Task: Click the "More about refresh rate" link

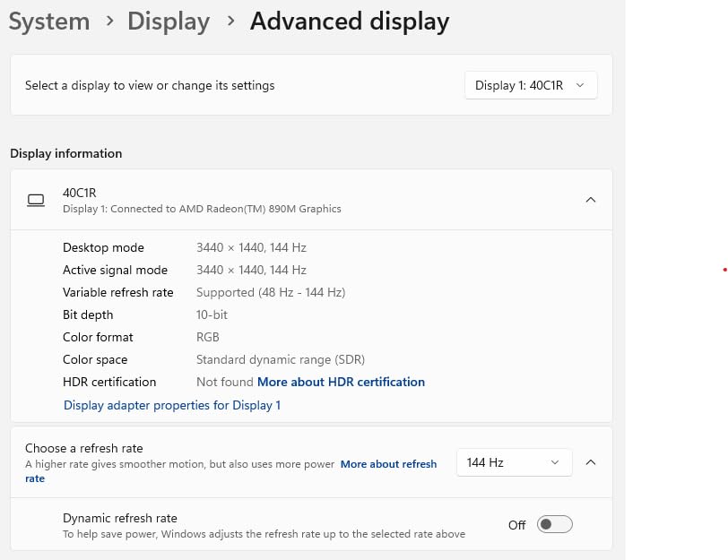Action: (x=388, y=464)
